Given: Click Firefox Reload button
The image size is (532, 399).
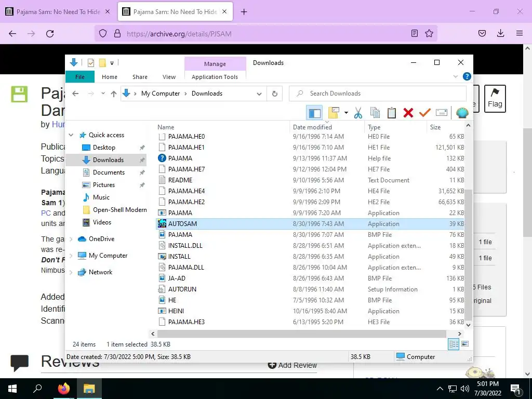Looking at the screenshot, I should point(50,34).
